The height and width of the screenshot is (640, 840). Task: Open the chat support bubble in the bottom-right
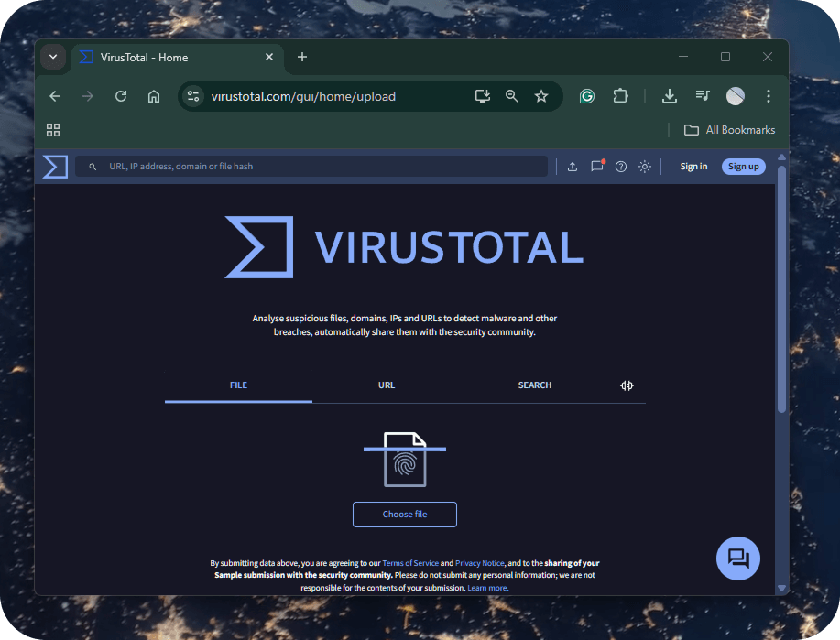(x=737, y=559)
